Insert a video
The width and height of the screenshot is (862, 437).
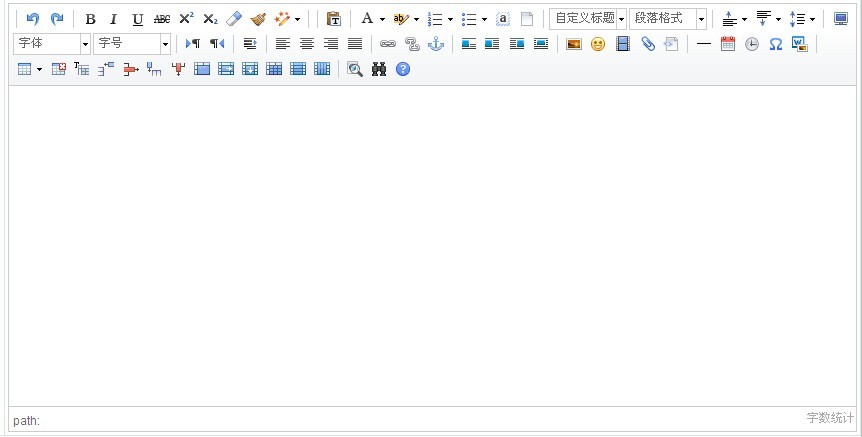(622, 44)
